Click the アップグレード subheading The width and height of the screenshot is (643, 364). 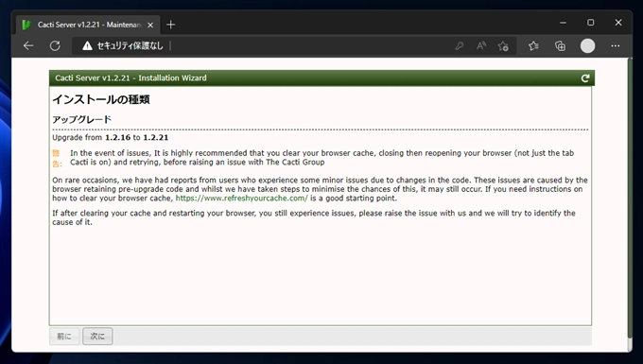coord(81,119)
